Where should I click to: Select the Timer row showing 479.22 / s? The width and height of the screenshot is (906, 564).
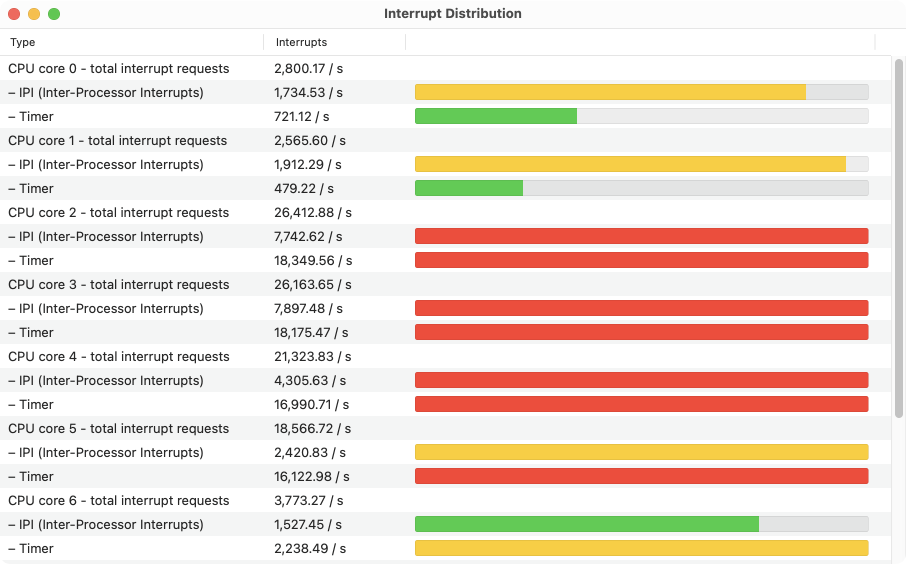coord(445,188)
